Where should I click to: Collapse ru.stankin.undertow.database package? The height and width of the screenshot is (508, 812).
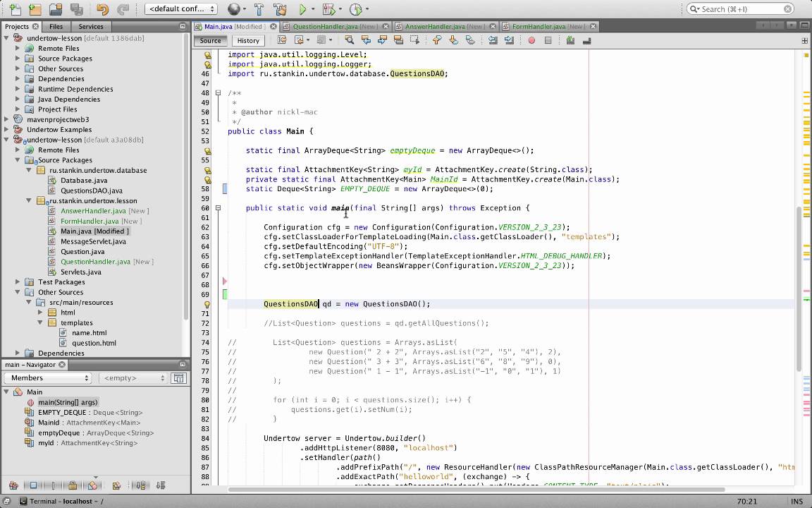click(x=29, y=170)
